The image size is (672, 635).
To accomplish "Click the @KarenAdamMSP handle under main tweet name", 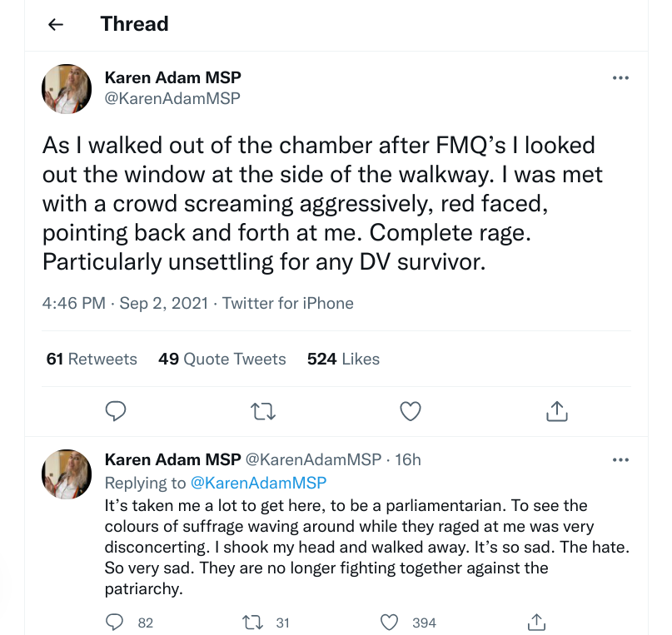I will tap(172, 99).
